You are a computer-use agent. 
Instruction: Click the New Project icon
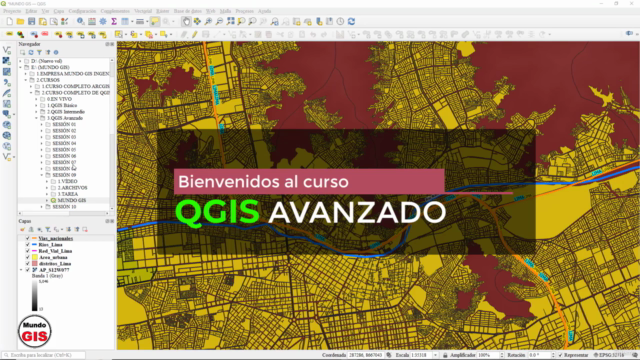tap(9, 22)
